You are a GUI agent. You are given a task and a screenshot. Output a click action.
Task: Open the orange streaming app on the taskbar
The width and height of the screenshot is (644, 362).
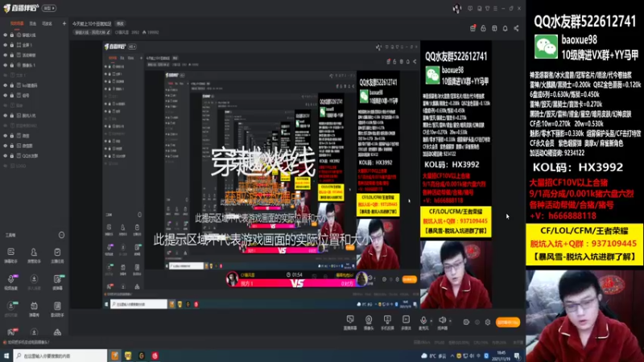click(x=114, y=356)
